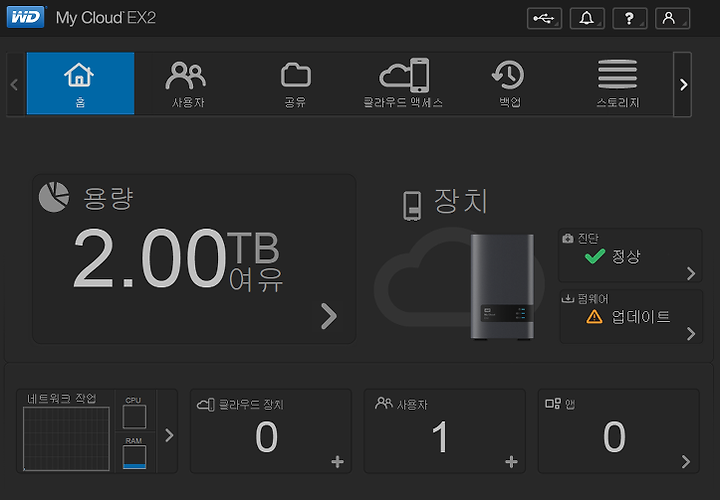Click the 장치 device heading
The height and width of the screenshot is (500, 720).
click(x=461, y=201)
